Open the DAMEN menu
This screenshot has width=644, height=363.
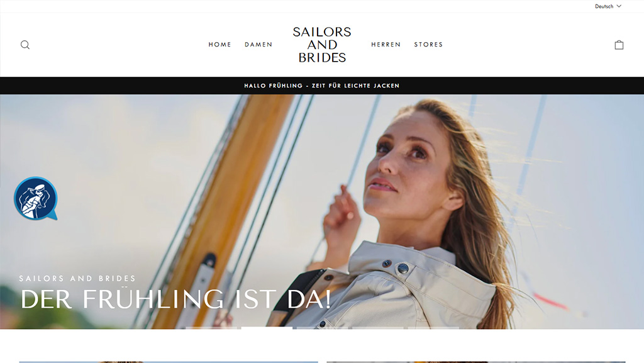[x=258, y=44]
